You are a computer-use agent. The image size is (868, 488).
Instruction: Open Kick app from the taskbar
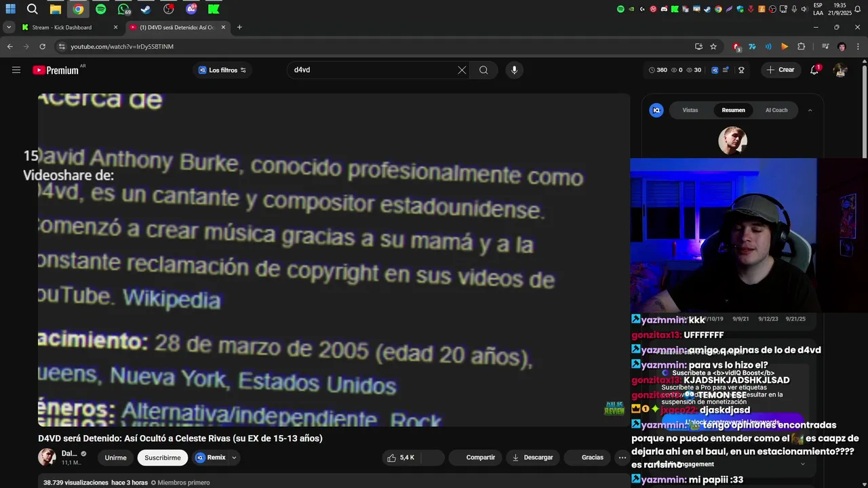pos(214,9)
